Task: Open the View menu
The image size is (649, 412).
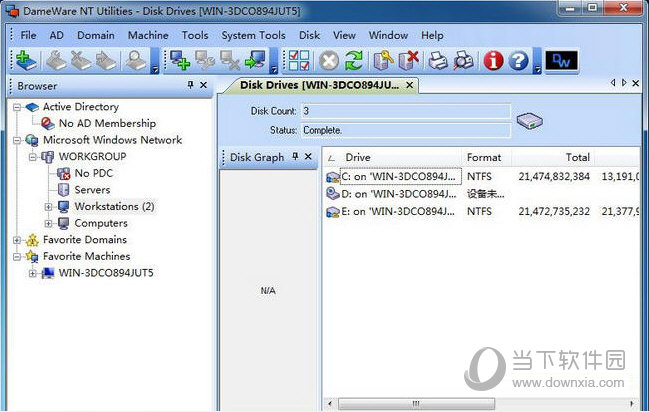Action: pos(344,35)
